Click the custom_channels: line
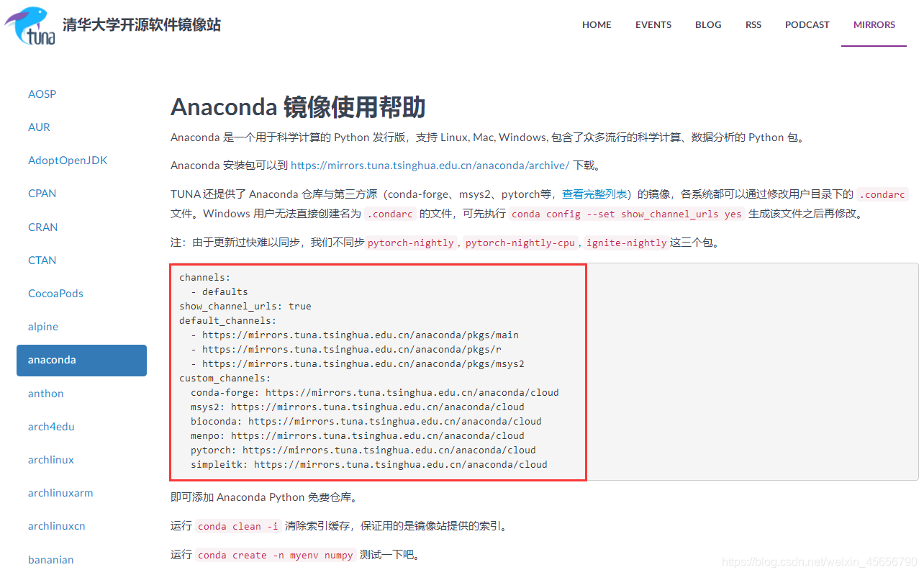 coord(225,378)
